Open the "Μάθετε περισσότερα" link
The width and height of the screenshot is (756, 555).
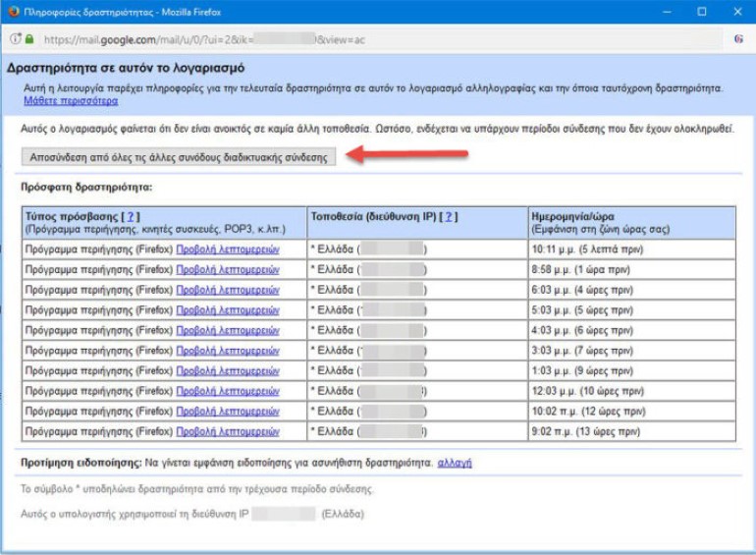72,100
